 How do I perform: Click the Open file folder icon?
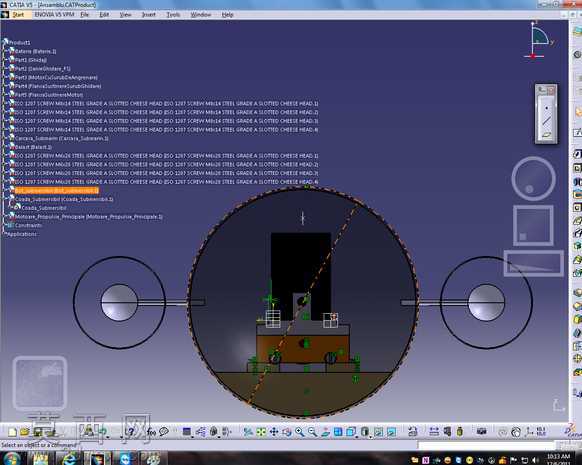tap(24, 432)
